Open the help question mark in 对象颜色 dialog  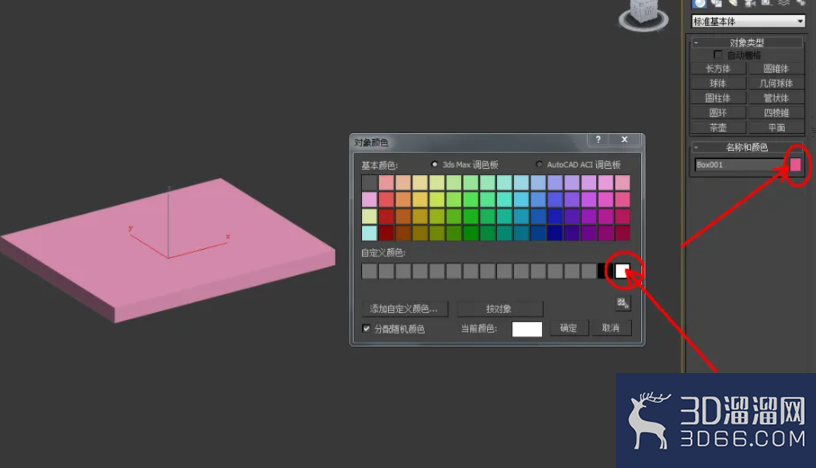(x=598, y=140)
